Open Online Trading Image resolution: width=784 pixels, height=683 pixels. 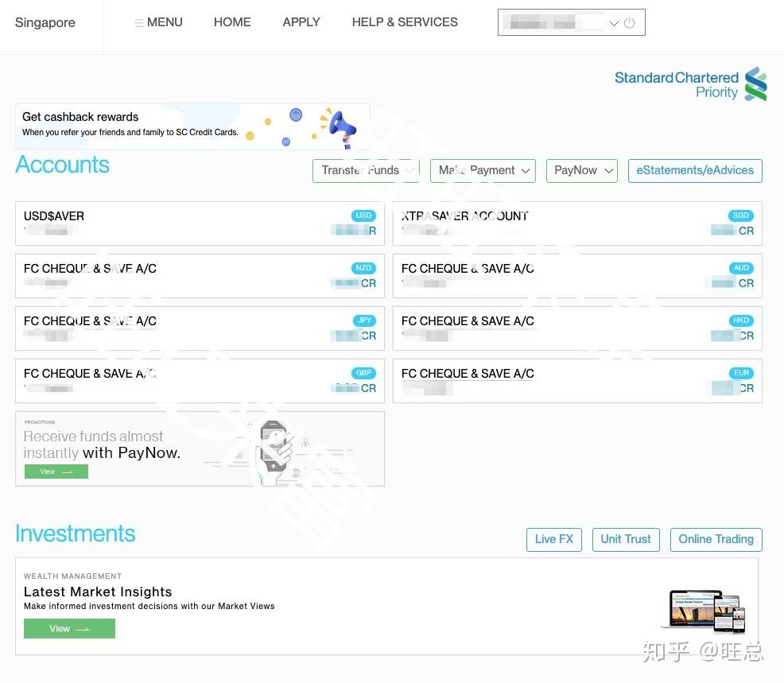(716, 540)
